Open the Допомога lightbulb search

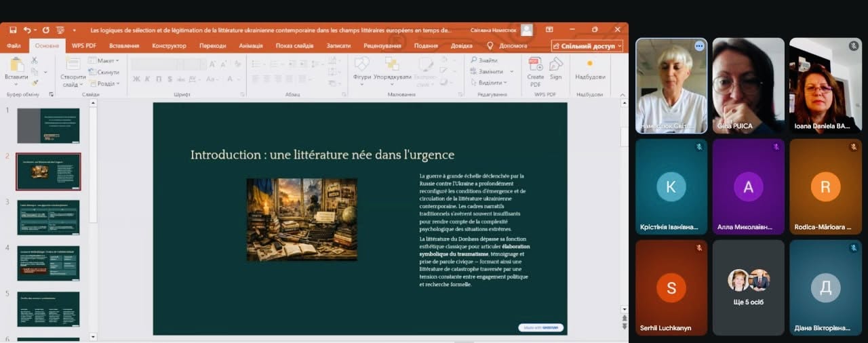pos(490,45)
